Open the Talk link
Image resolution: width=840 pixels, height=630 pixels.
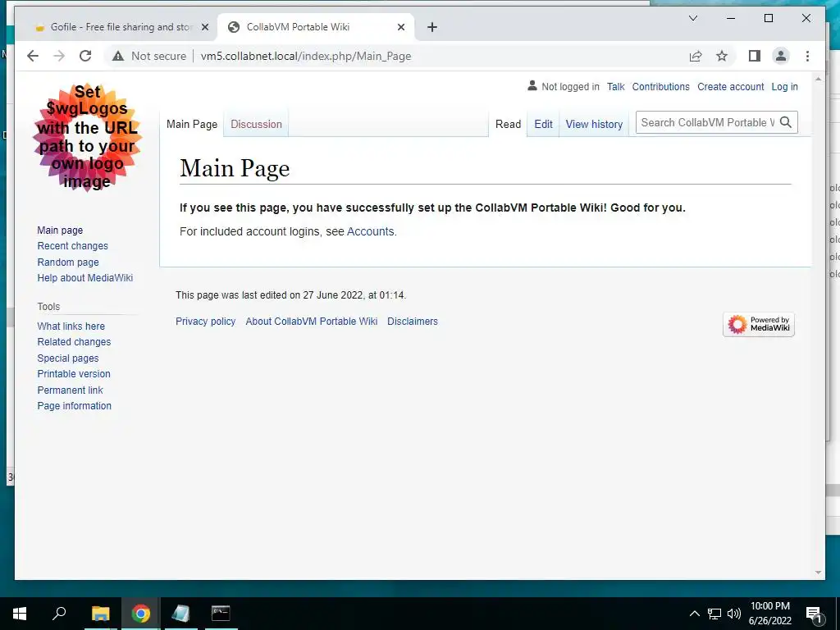[x=615, y=87]
